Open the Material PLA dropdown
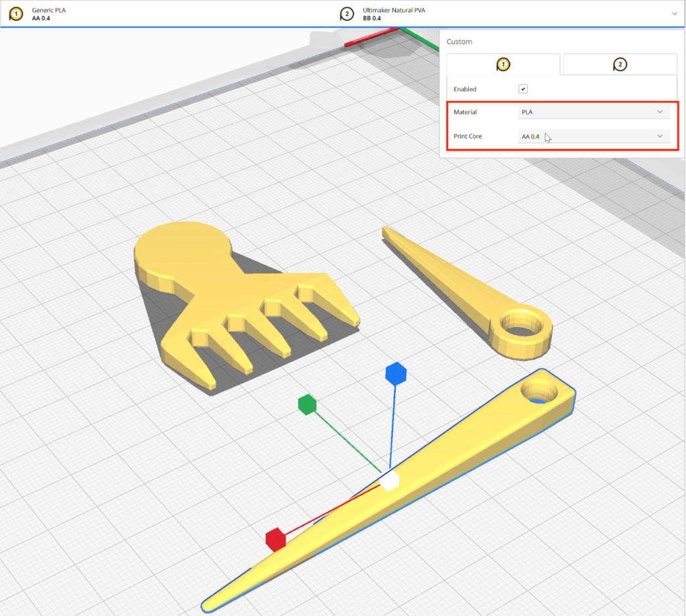This screenshot has width=686, height=616. 594,112
